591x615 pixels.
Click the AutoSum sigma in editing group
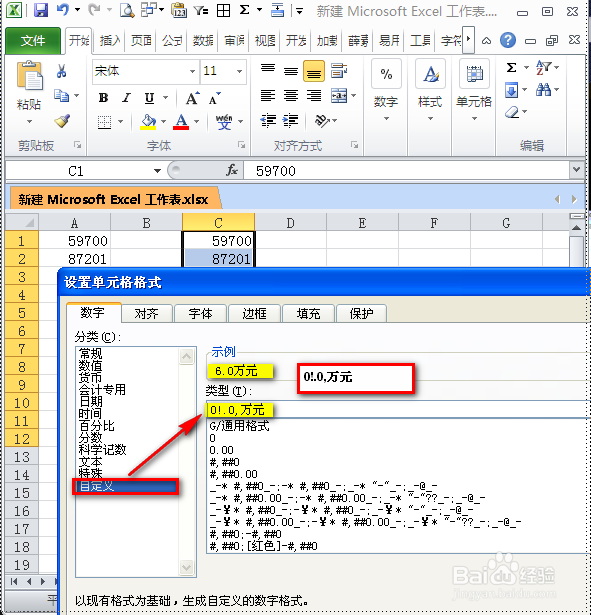[511, 67]
